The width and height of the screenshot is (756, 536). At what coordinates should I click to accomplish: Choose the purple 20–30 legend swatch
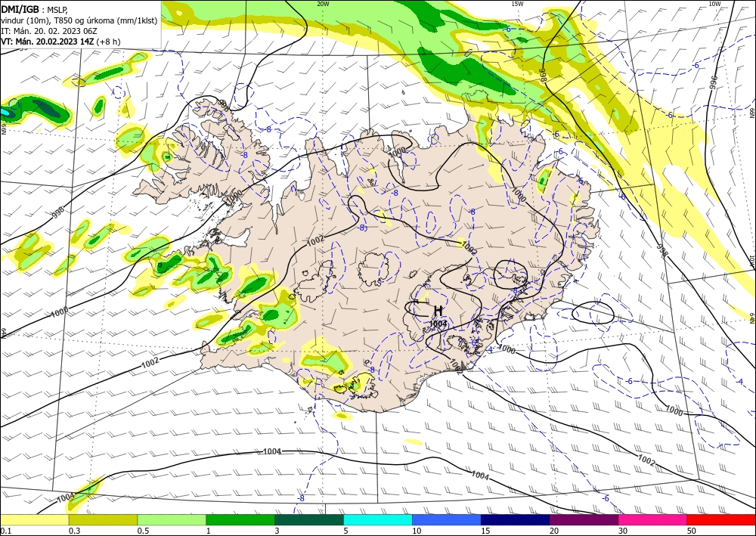click(584, 519)
